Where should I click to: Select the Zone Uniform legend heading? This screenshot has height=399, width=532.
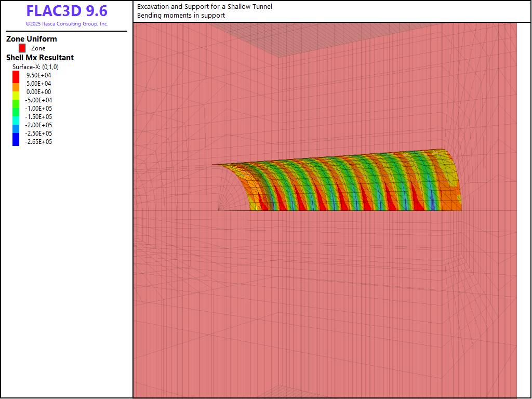[x=32, y=39]
